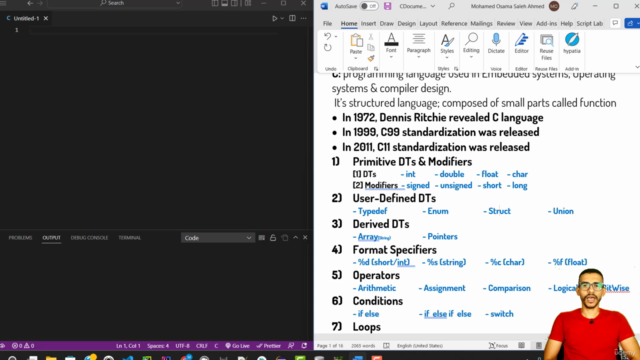Click Prettier in VS Code status bar
This screenshot has height=360, width=640.
click(x=269, y=346)
